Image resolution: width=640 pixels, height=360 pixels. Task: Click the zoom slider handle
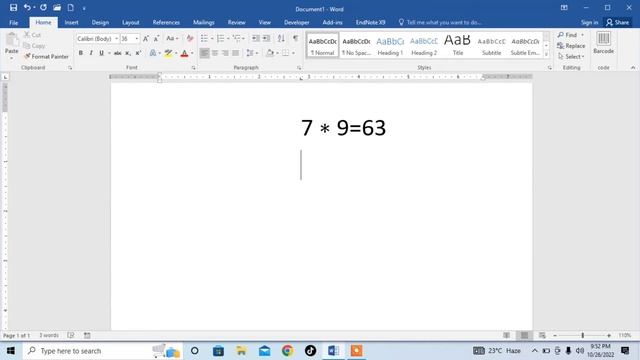coord(582,335)
